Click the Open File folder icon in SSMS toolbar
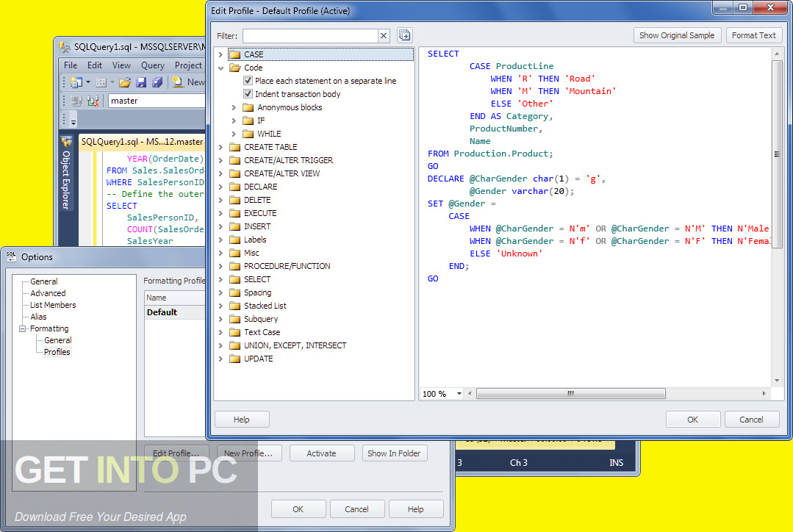This screenshot has height=532, width=793. click(x=125, y=82)
